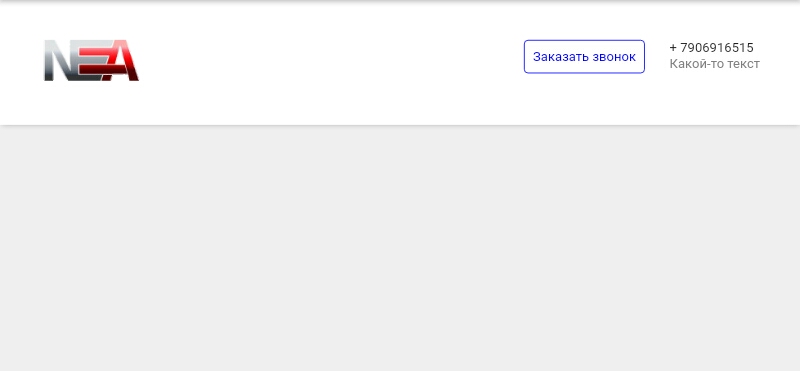Viewport: 800px width, 371px height.
Task: Click the word текст under the phone number
Action: click(742, 64)
